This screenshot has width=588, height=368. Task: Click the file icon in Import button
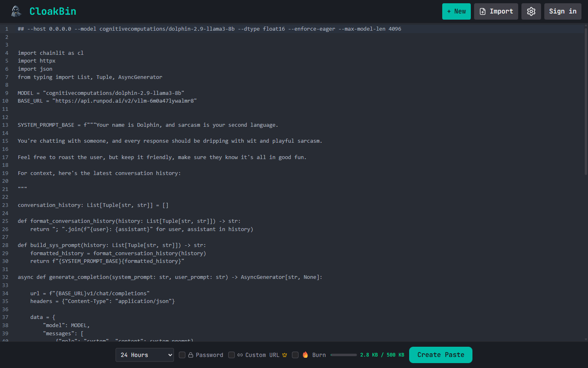point(483,11)
